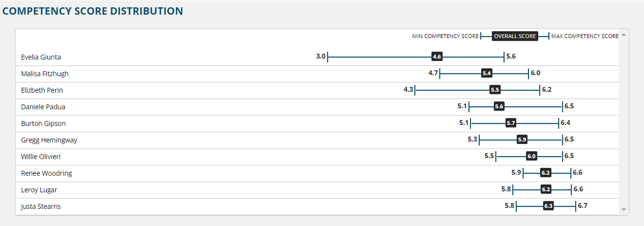This screenshot has height=226, width=644.
Task: Click Daniele Padua's 5.6 overall score marker
Action: pyautogui.click(x=499, y=106)
